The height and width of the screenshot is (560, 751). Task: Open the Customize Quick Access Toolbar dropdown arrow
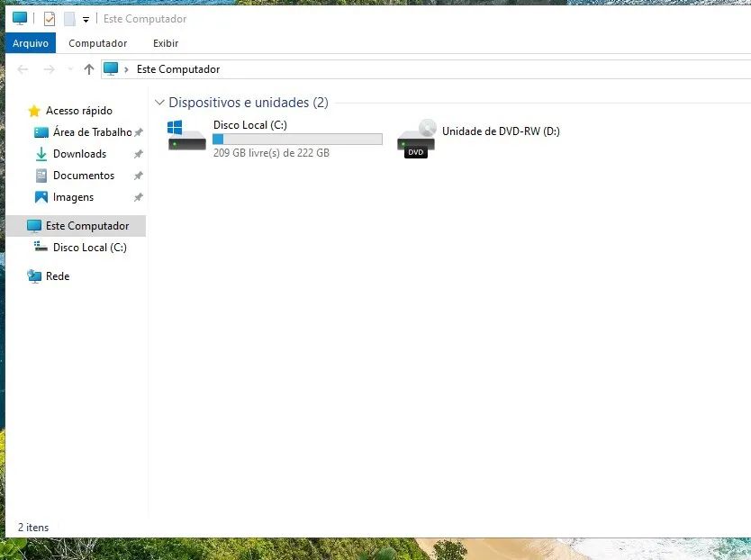click(86, 20)
